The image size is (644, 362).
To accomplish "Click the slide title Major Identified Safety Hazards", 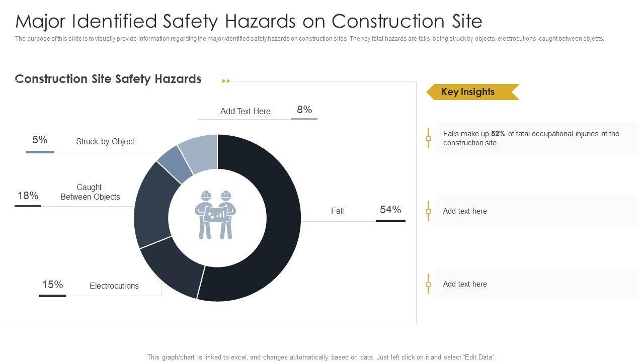I will [249, 21].
